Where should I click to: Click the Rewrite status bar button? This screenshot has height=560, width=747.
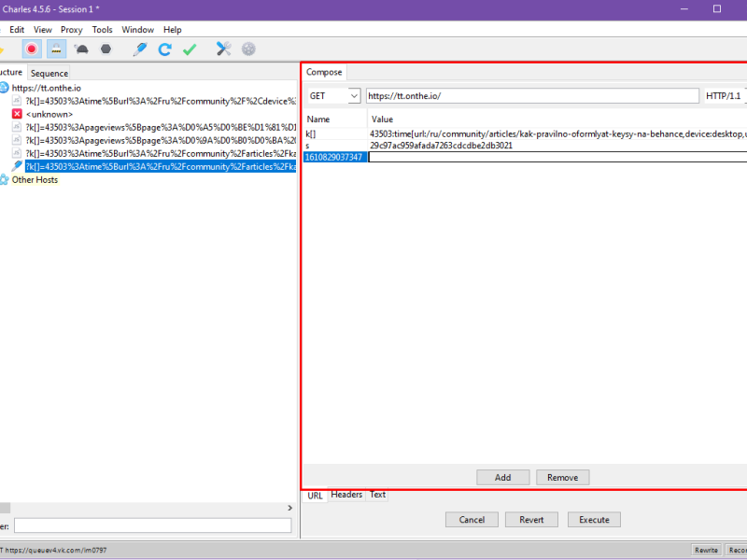click(x=706, y=550)
